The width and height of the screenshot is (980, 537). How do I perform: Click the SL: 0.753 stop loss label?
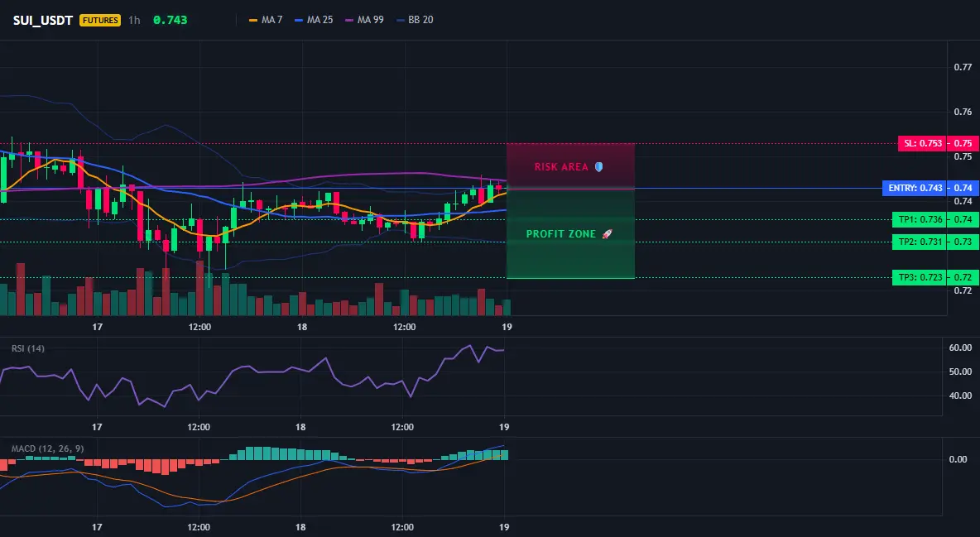tap(922, 143)
